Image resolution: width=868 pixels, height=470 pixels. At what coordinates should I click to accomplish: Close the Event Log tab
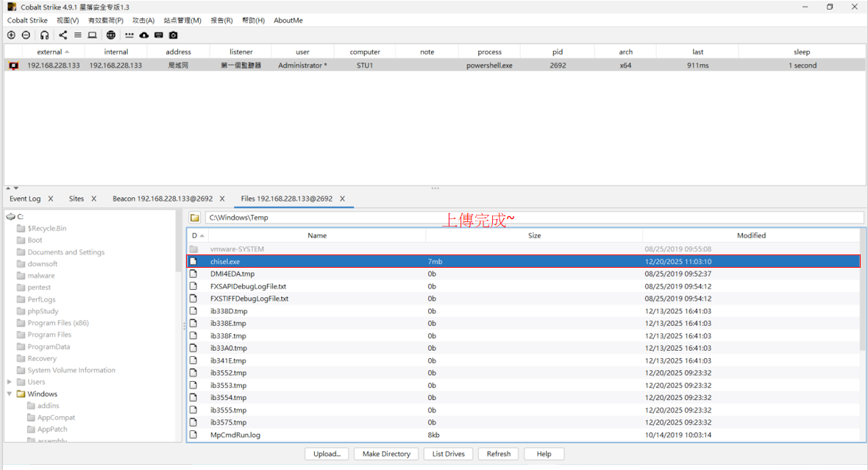tap(50, 199)
